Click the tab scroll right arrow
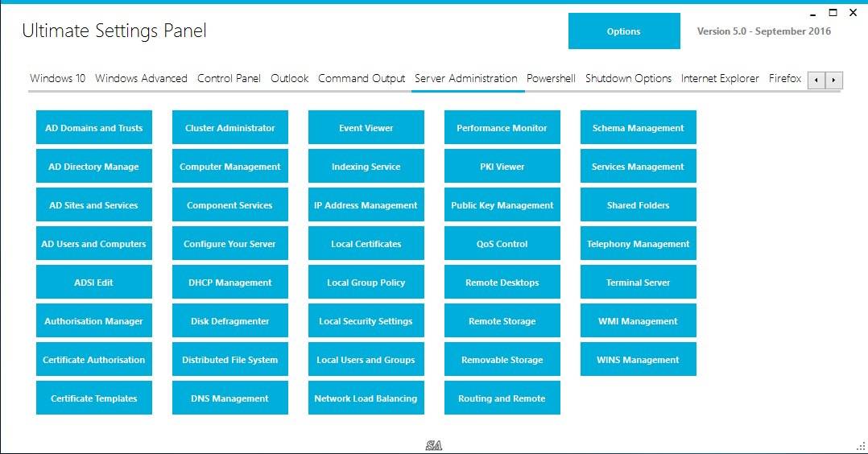This screenshot has height=454, width=868. tap(833, 80)
